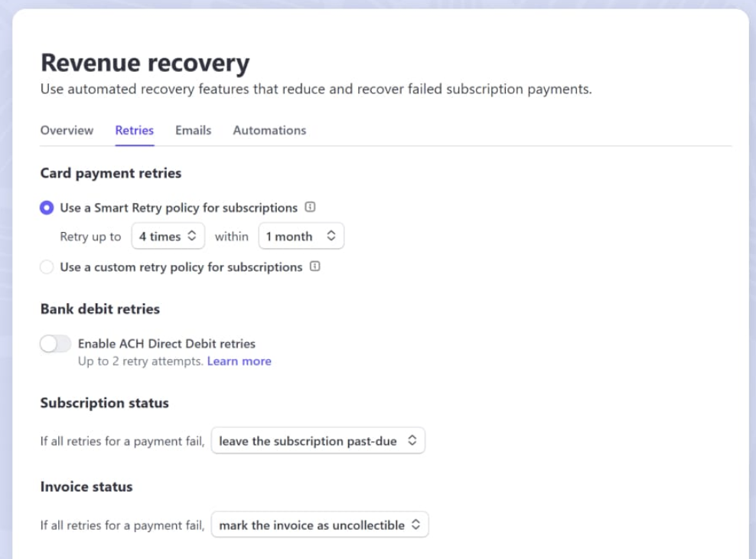Go to the Automations tab
The height and width of the screenshot is (559, 756).
269,130
